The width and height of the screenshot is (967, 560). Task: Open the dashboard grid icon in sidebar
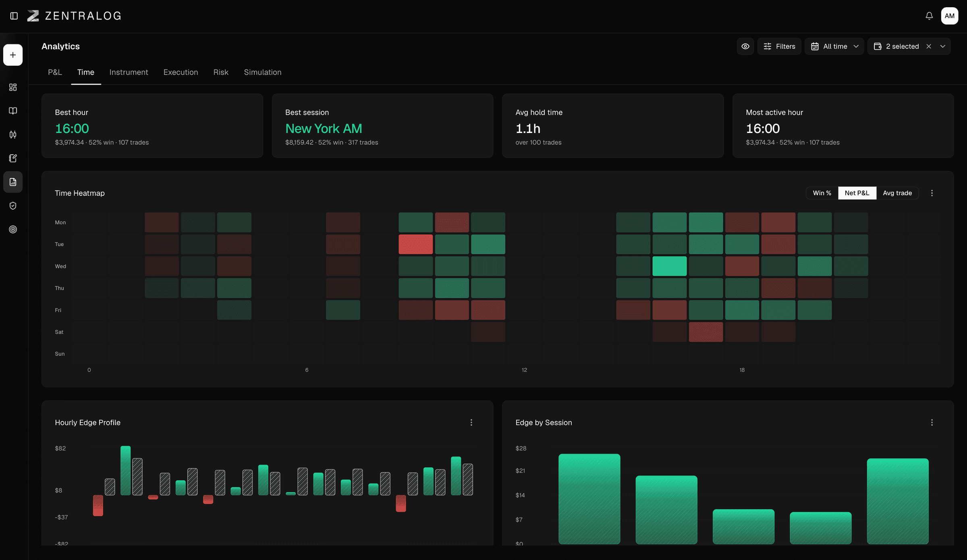coord(13,87)
